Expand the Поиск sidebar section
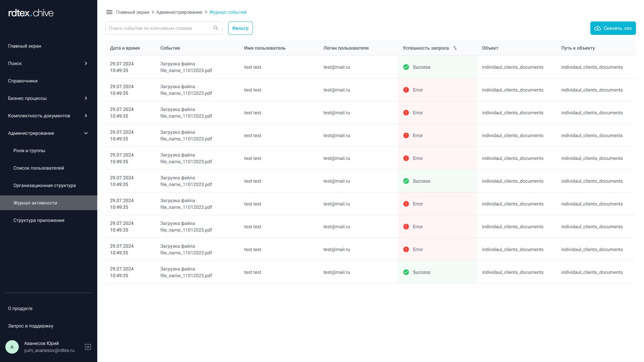This screenshot has height=362, width=644. (86, 63)
